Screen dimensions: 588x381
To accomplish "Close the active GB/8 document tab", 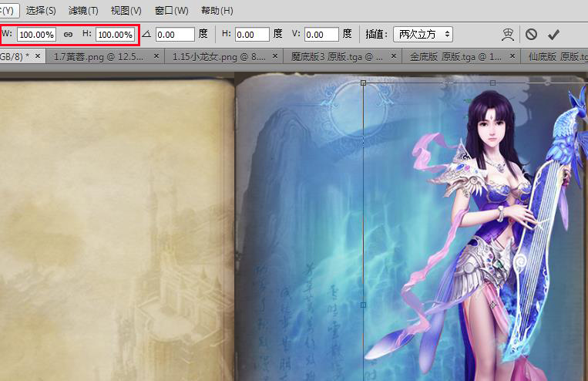I will coord(38,56).
